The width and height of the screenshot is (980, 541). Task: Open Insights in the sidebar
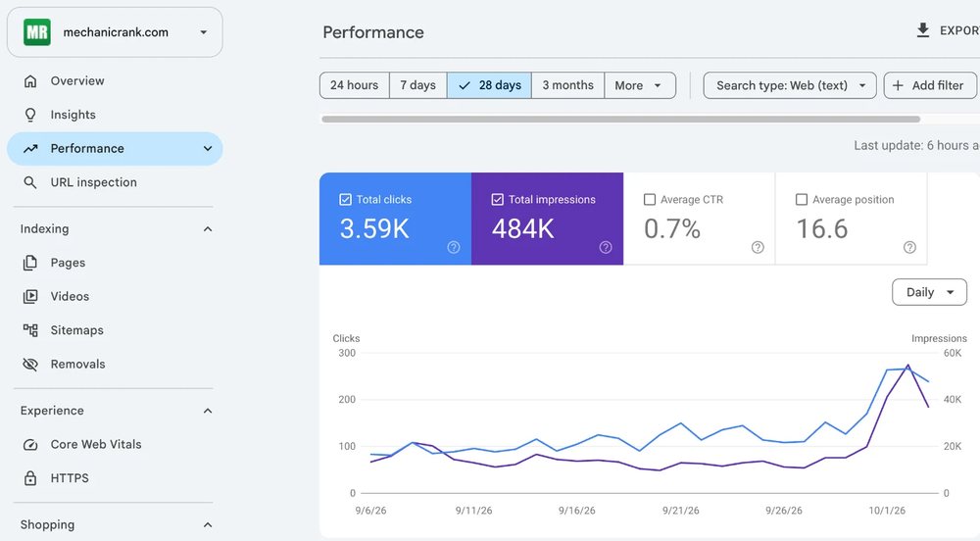point(115,115)
